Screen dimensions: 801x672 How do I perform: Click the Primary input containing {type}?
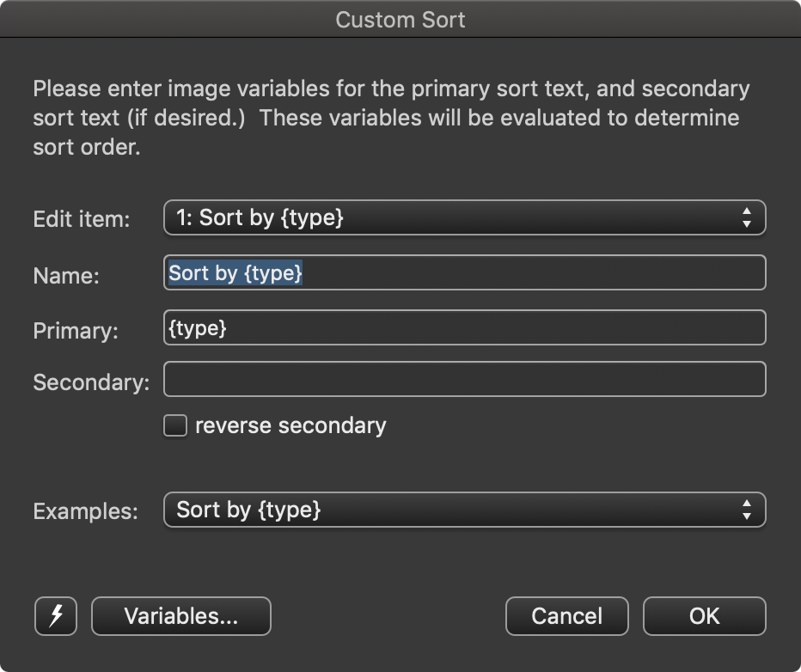tap(464, 327)
